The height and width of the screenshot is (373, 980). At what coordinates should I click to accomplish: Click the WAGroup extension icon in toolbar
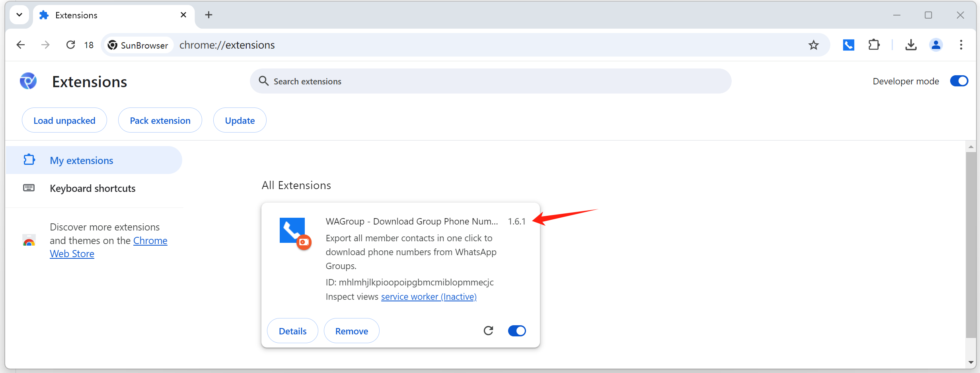(x=848, y=45)
